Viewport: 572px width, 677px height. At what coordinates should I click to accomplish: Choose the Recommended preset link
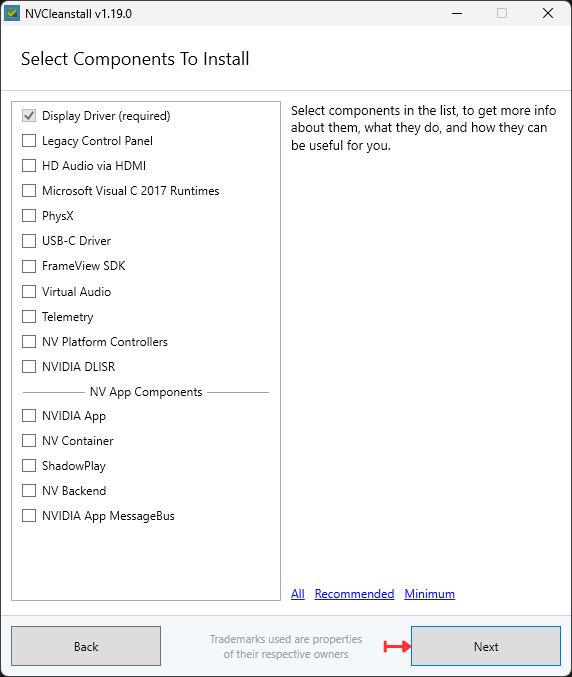354,594
